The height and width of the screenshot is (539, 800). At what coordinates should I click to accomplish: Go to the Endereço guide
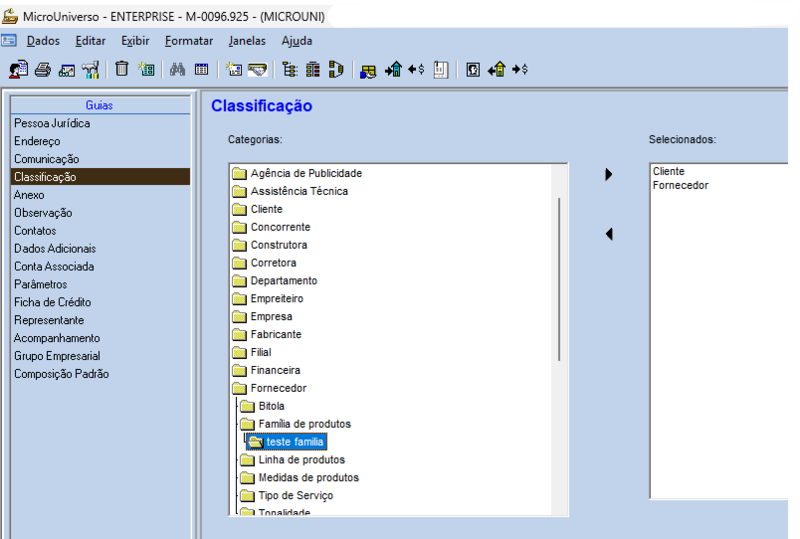(x=100, y=141)
